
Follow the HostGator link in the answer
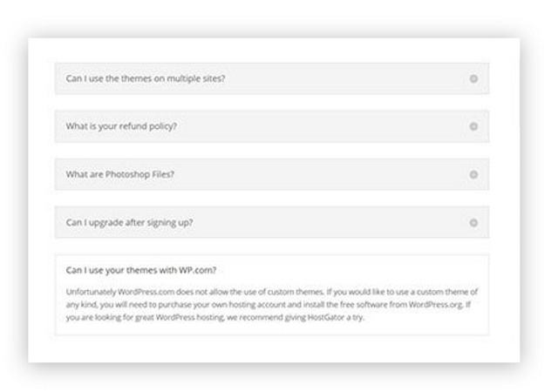[x=326, y=317]
